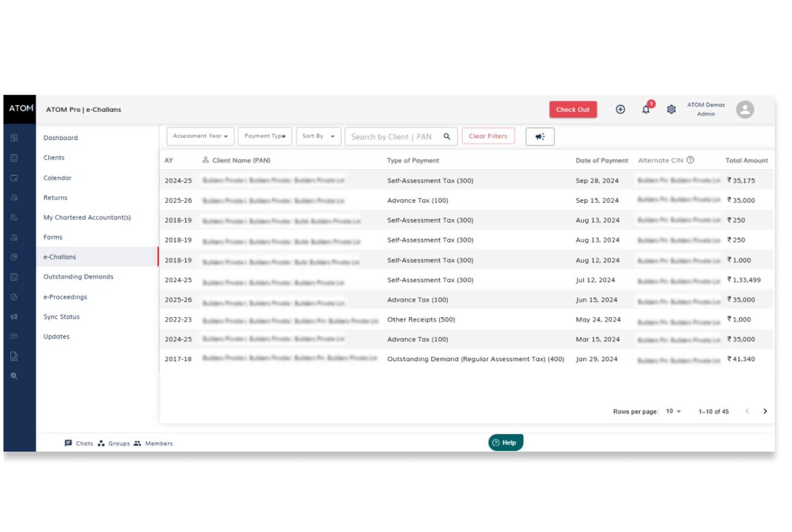Click the checklist icon beside Clients

pos(14,158)
